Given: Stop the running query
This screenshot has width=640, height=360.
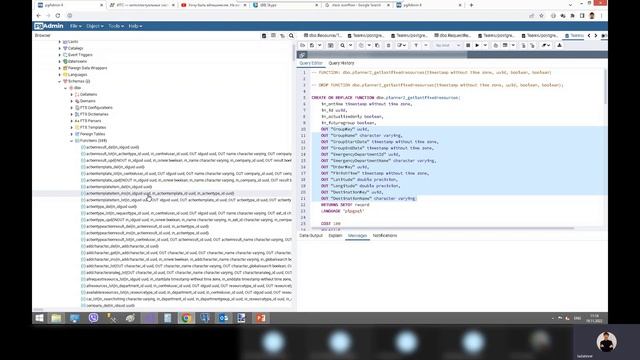Looking at the screenshot, I should click(468, 45).
